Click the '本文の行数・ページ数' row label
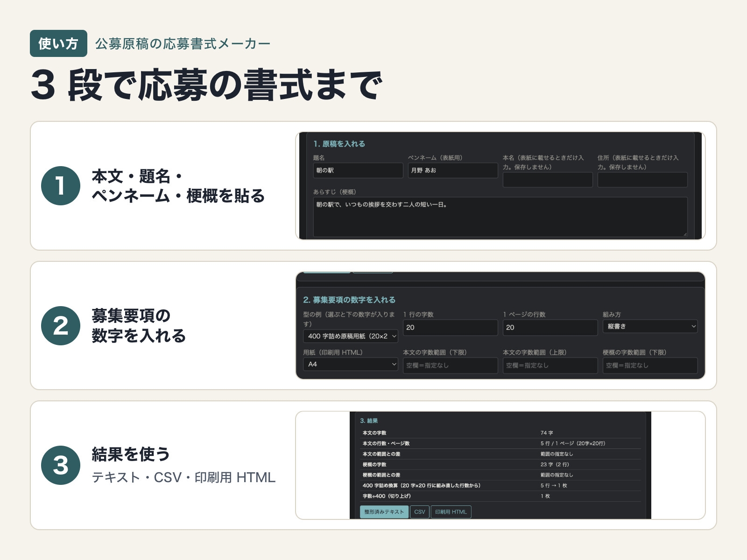 tap(386, 443)
